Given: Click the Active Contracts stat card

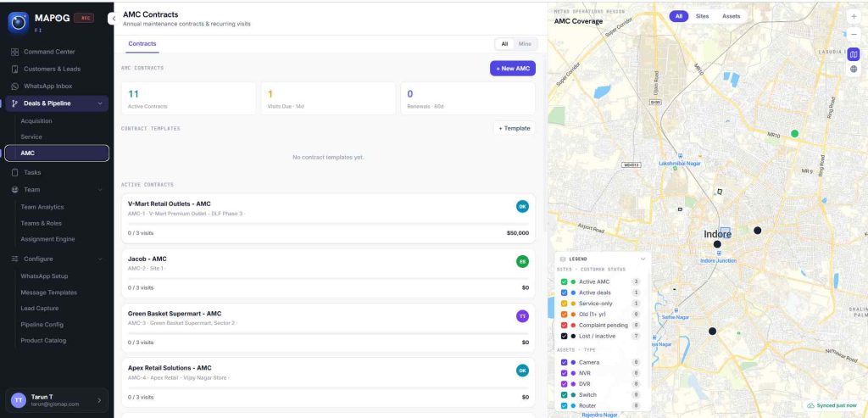Looking at the screenshot, I should click(188, 98).
